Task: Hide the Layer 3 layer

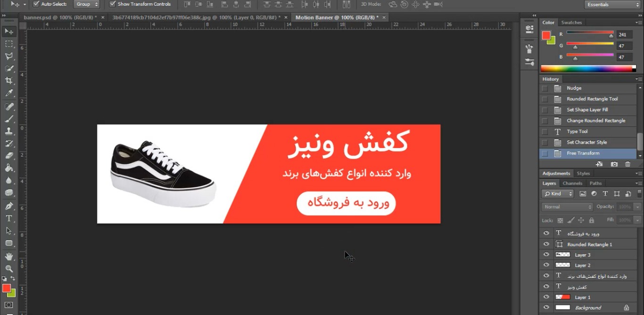Action: click(546, 255)
